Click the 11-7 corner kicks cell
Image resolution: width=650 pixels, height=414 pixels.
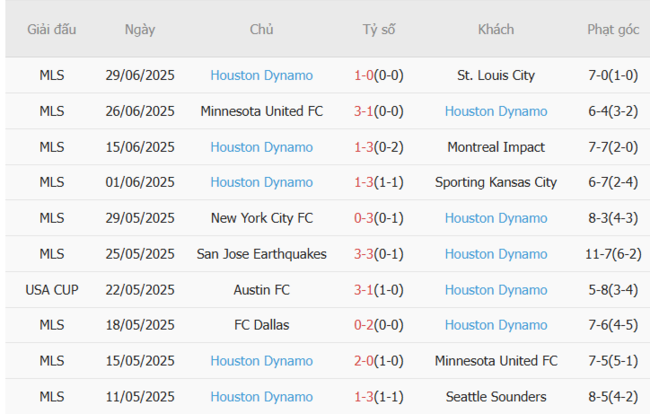click(613, 254)
